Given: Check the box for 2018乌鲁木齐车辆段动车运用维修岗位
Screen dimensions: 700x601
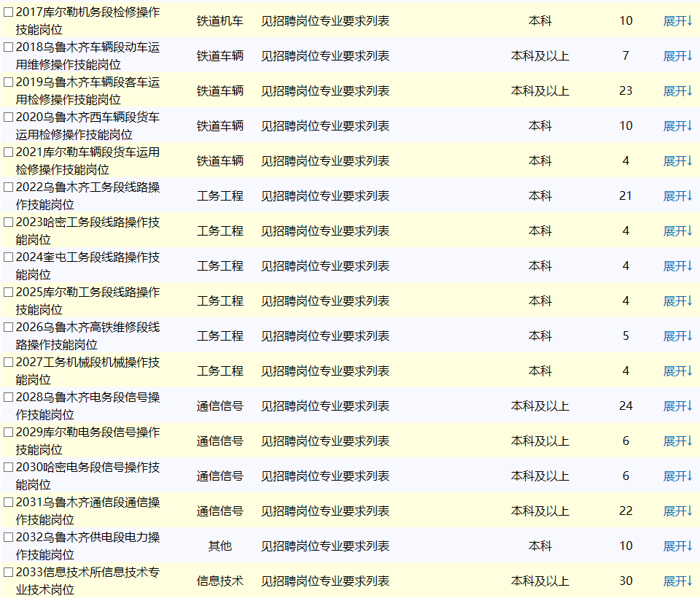Looking at the screenshot, I should [9, 47].
